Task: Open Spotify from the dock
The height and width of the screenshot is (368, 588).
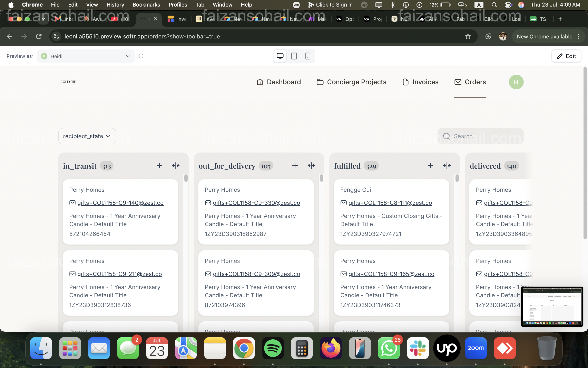Action: coord(273,348)
